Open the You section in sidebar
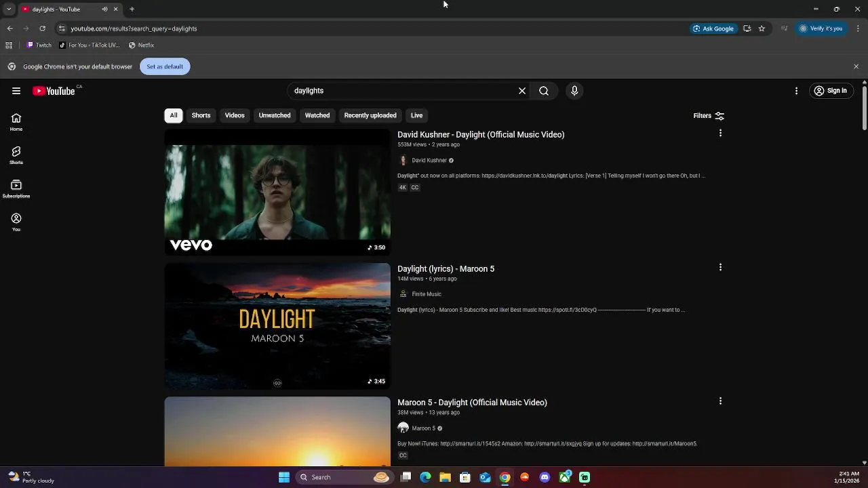This screenshot has height=488, width=868. coord(16,222)
